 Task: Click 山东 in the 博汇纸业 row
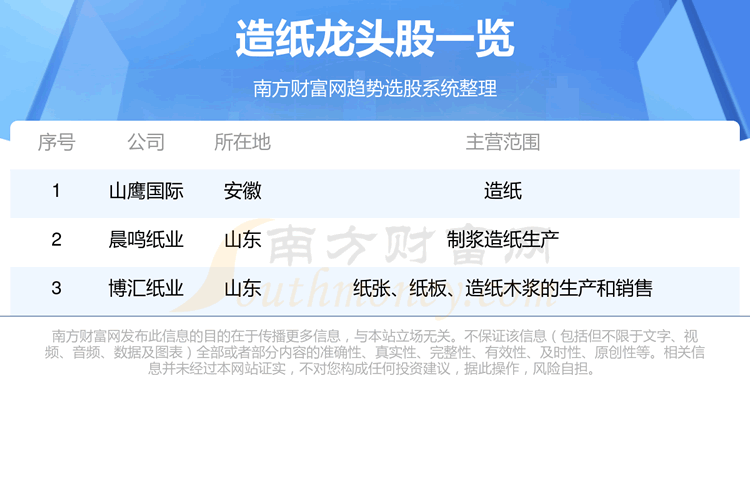coord(243,288)
